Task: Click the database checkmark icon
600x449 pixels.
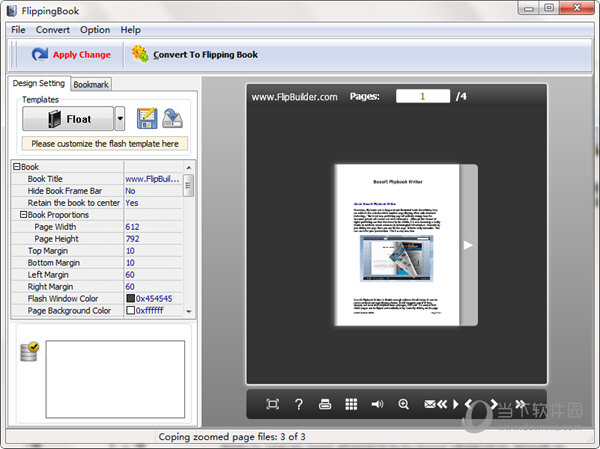Action: point(29,352)
